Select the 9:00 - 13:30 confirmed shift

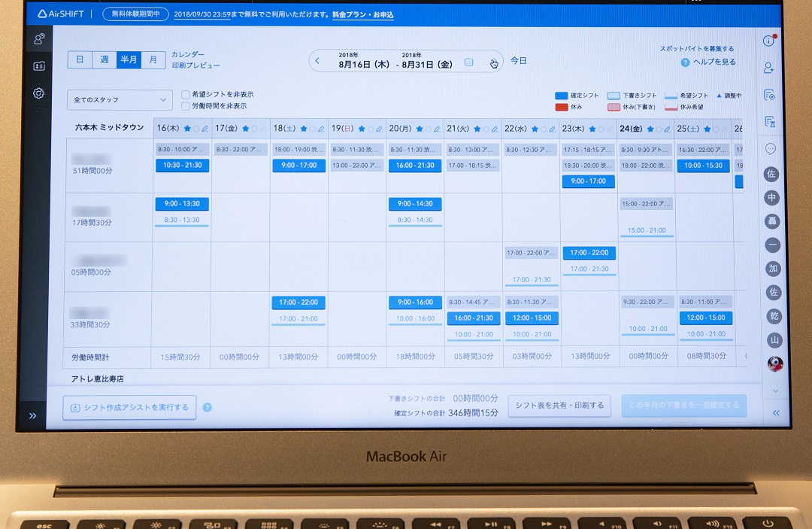[182, 204]
